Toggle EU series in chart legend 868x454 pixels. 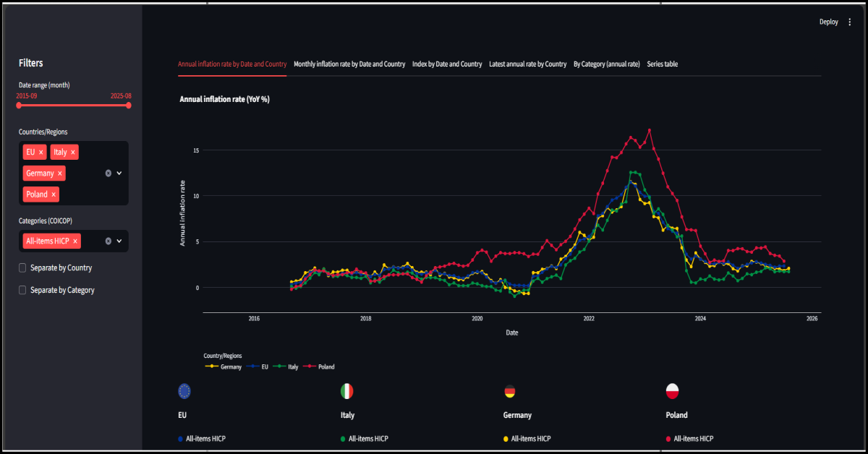point(258,367)
